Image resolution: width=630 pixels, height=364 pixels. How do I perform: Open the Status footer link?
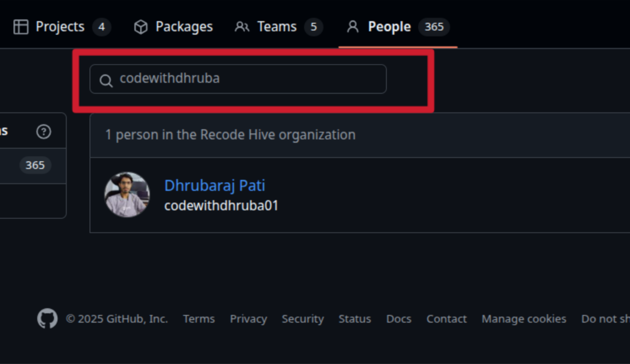point(355,319)
